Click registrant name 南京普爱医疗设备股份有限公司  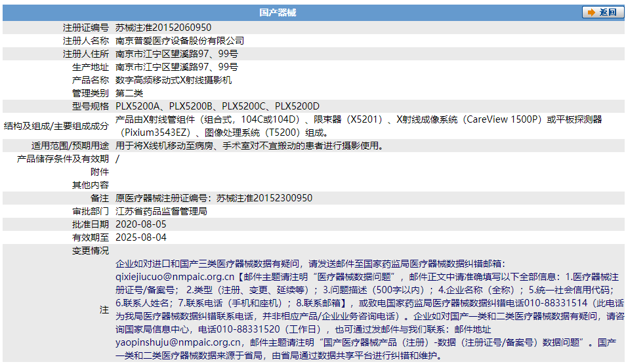(180, 41)
